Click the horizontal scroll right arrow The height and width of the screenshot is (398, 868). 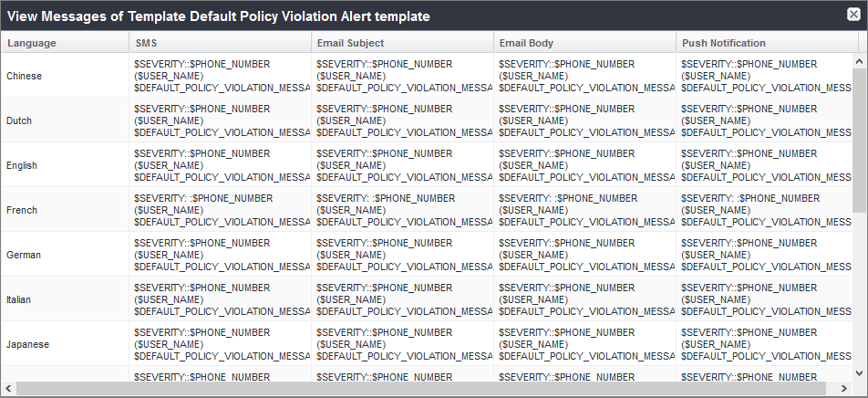(x=846, y=389)
